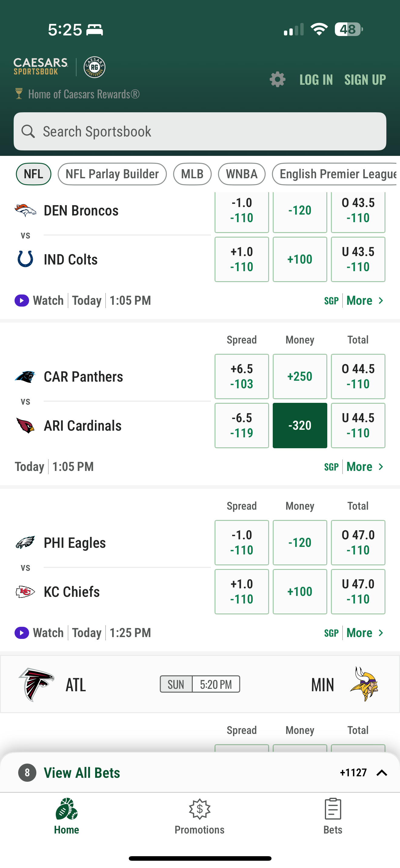Select PHI Eagles -1.0 spread
The height and width of the screenshot is (868, 400).
(x=242, y=542)
